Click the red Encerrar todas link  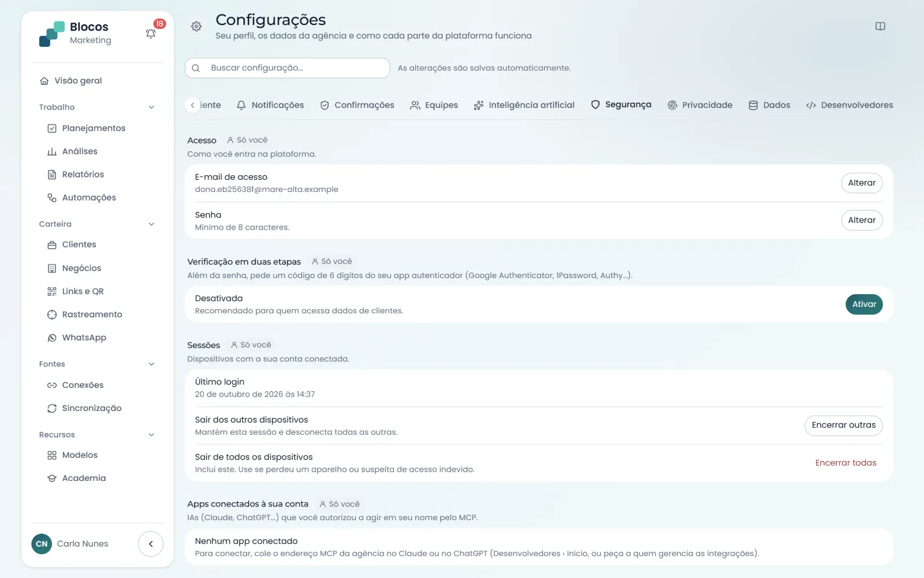845,463
